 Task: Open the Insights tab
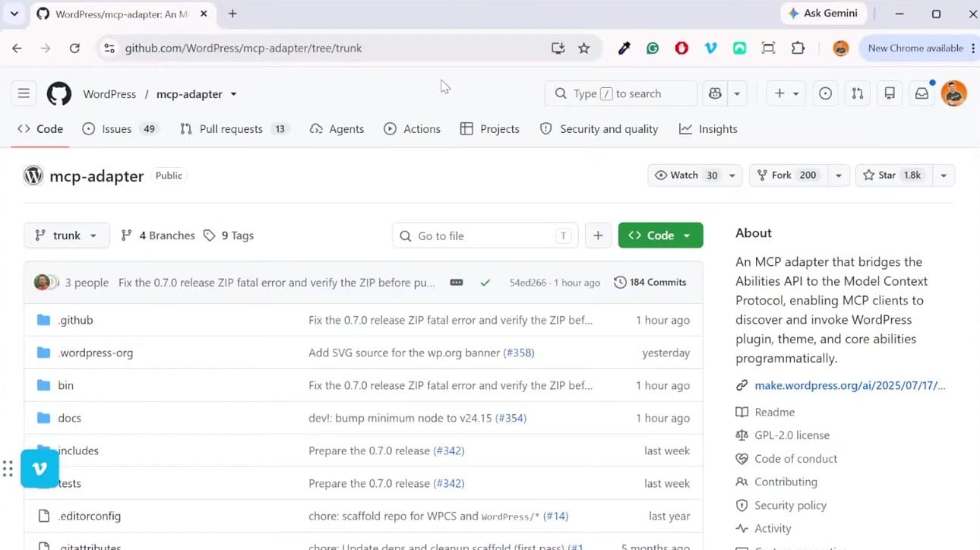pos(708,129)
